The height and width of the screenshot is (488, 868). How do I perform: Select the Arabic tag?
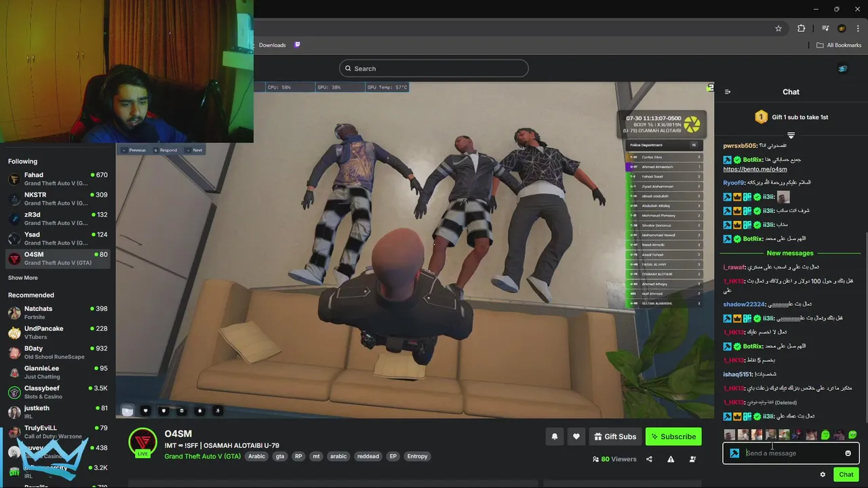tap(256, 456)
